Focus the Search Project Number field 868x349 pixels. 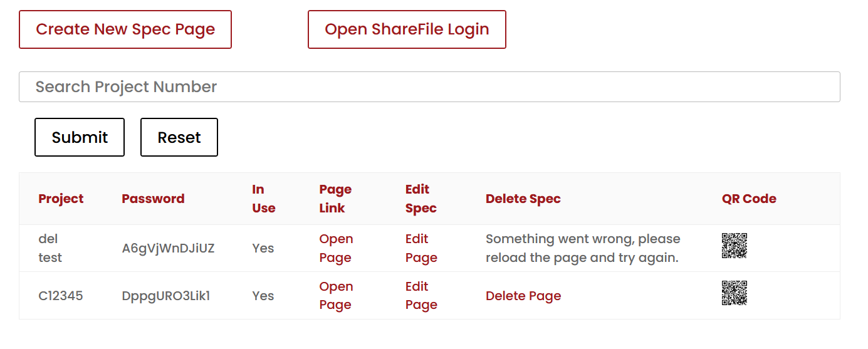pos(429,86)
